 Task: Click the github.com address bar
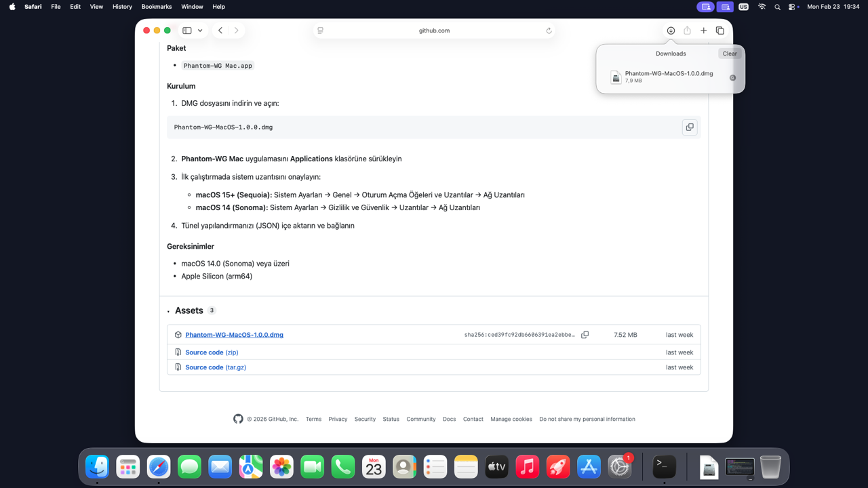click(434, 30)
